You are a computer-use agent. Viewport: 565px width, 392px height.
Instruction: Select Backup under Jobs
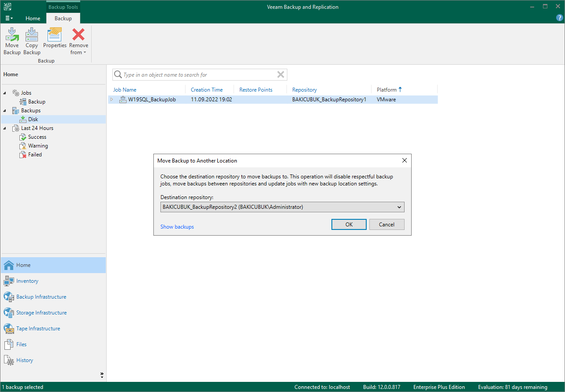click(37, 102)
